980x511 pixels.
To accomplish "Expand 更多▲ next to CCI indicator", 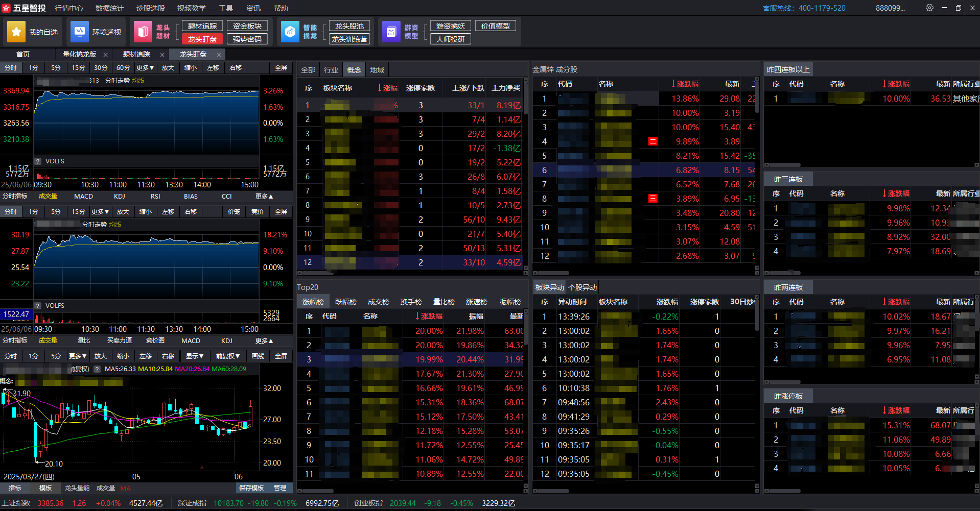I will coord(264,197).
